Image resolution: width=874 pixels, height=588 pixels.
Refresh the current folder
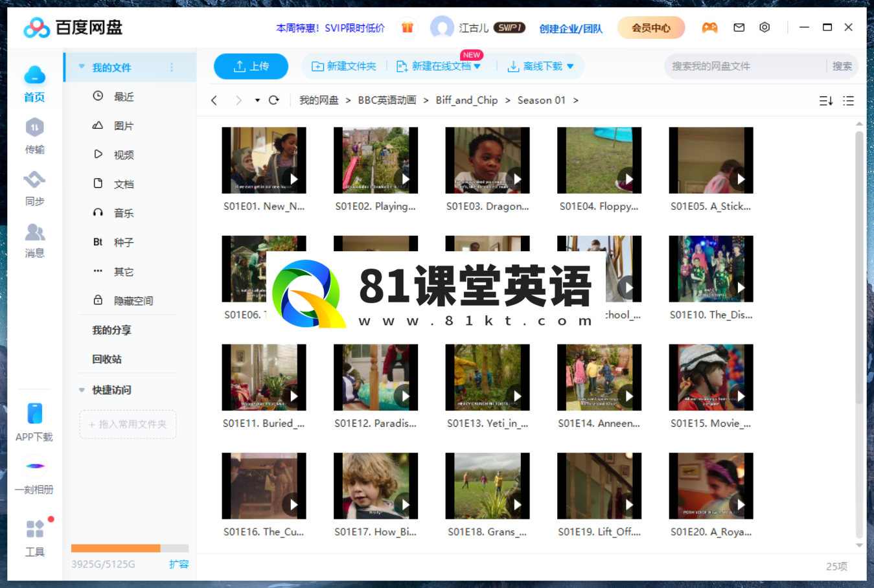point(274,100)
